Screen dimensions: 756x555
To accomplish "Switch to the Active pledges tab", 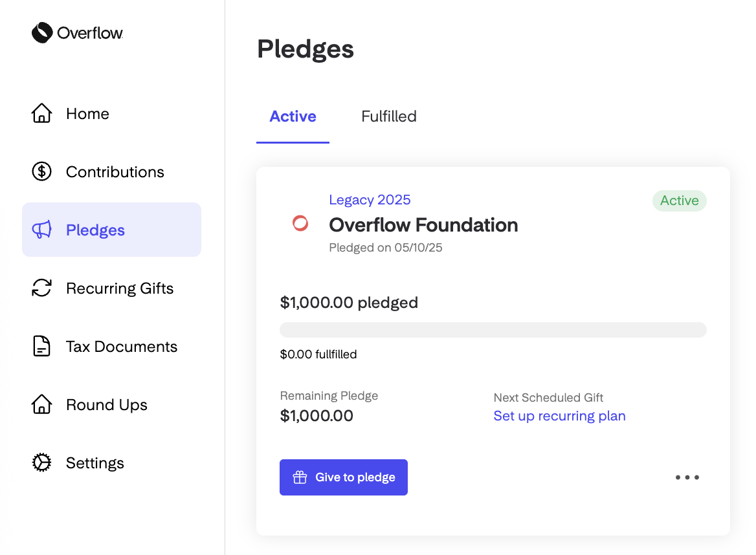I will tap(293, 116).
